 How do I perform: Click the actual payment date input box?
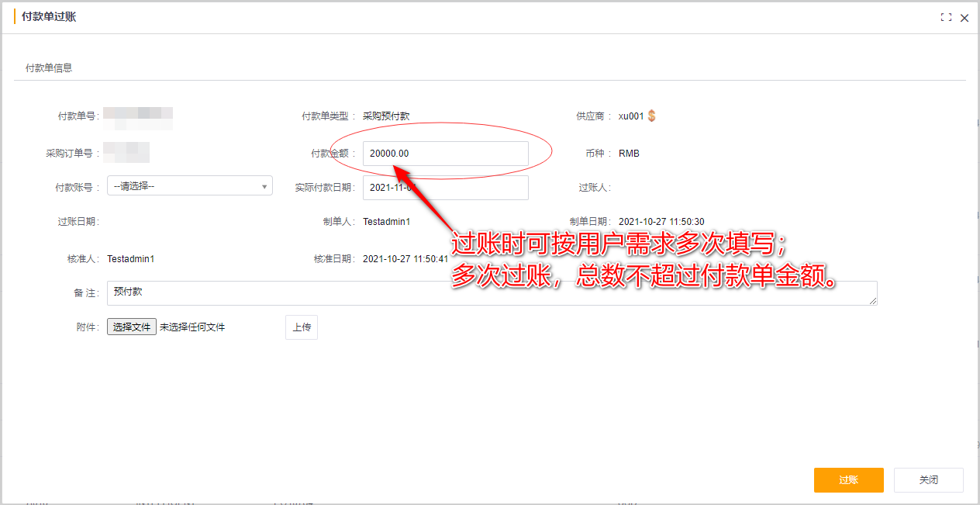[446, 187]
